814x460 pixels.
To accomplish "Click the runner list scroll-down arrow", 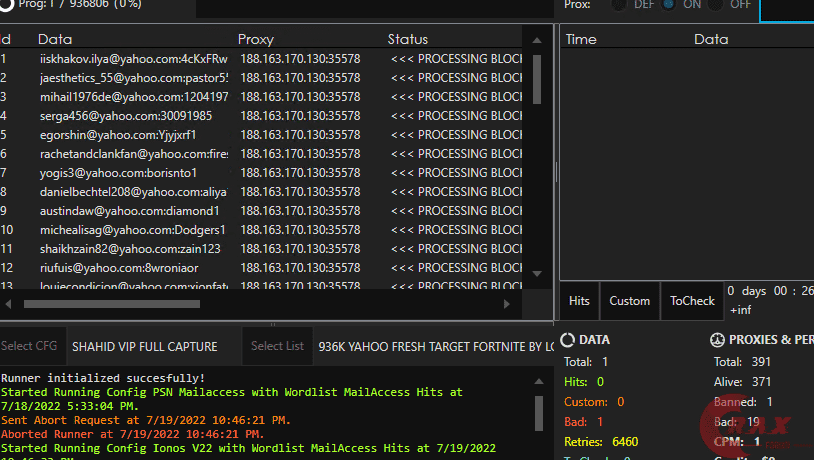I will [537, 273].
